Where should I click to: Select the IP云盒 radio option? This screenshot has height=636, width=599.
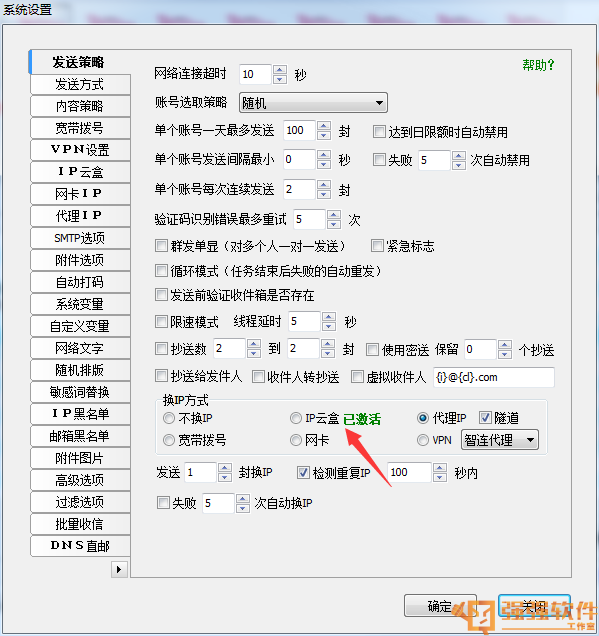tap(296, 418)
